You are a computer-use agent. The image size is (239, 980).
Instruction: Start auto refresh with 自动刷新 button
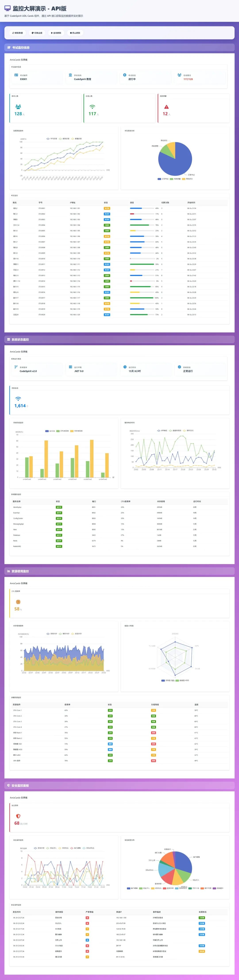click(56, 33)
